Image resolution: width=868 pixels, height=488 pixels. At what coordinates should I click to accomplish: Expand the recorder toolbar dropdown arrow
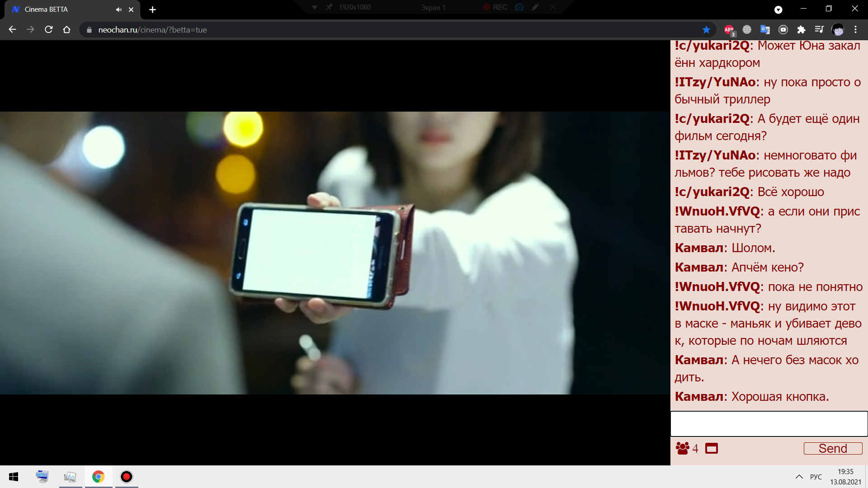point(315,7)
